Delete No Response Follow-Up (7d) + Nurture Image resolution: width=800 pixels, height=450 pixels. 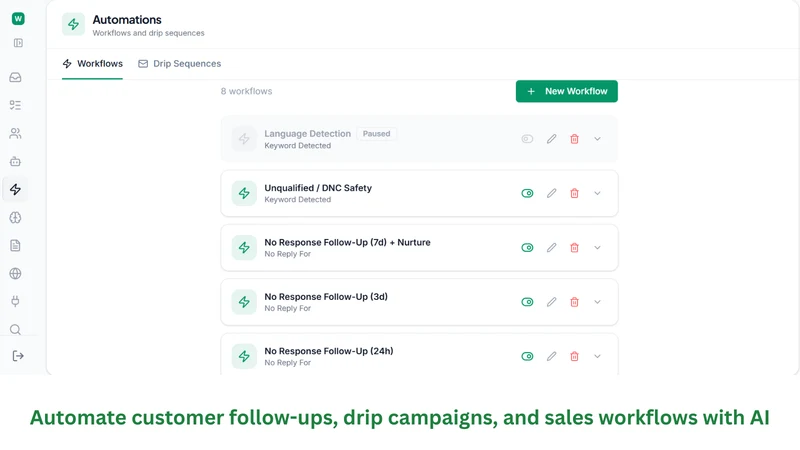(x=574, y=247)
